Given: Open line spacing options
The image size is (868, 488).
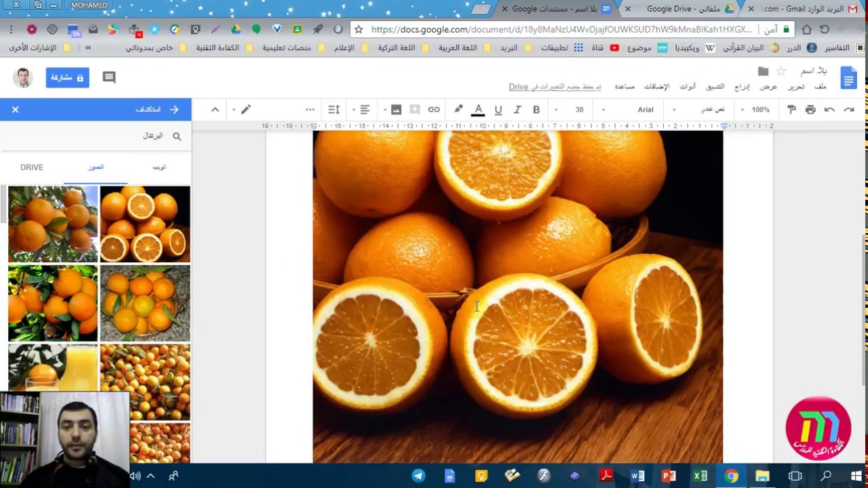Looking at the screenshot, I should pyautogui.click(x=334, y=110).
